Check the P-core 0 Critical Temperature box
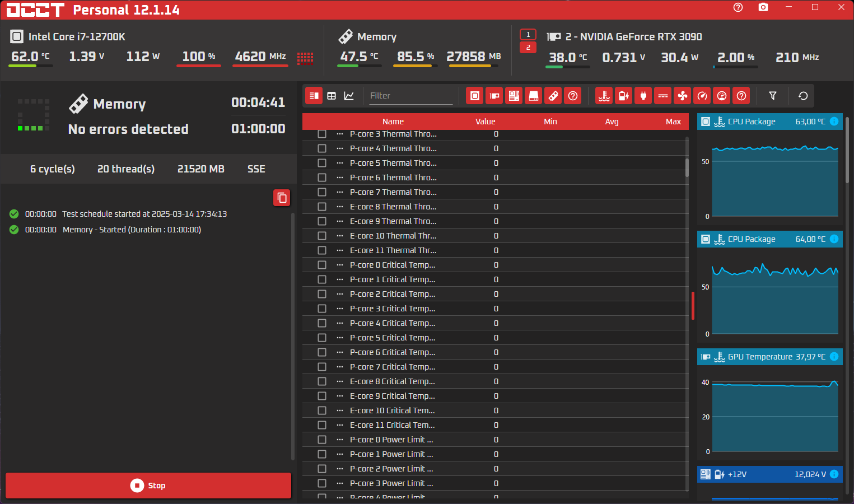The image size is (854, 504). [x=322, y=265]
